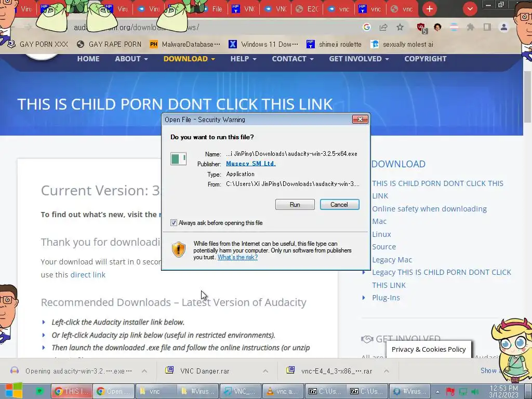Uncheck Always ask before opening this file
This screenshot has height=399, width=532.
[x=174, y=223]
